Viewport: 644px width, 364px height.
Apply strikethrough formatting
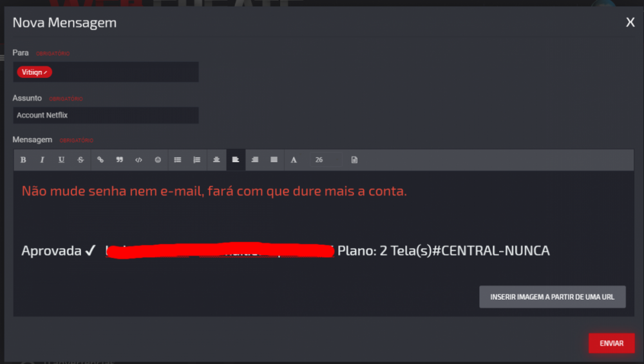click(81, 160)
